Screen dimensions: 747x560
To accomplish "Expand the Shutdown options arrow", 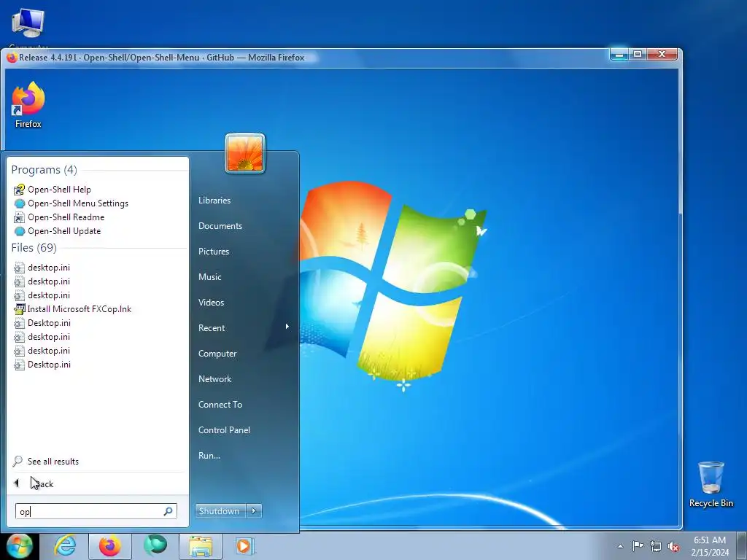I will [x=254, y=511].
